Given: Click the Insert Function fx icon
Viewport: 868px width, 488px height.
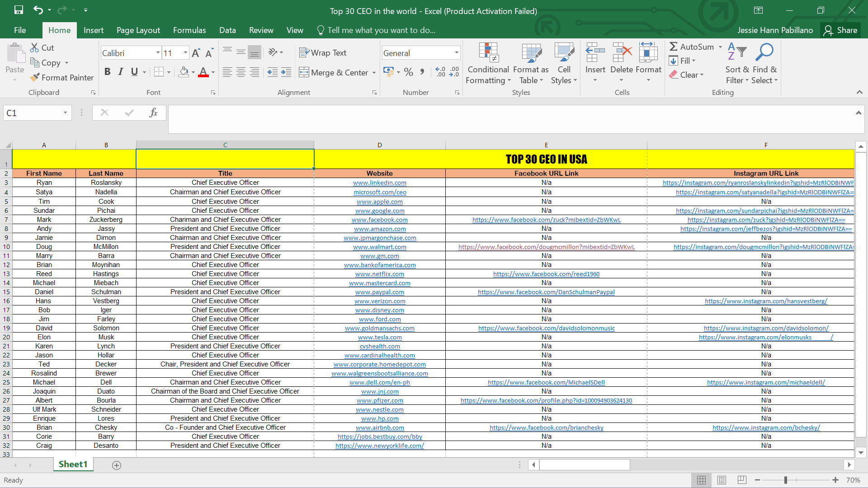Looking at the screenshot, I should click(153, 113).
